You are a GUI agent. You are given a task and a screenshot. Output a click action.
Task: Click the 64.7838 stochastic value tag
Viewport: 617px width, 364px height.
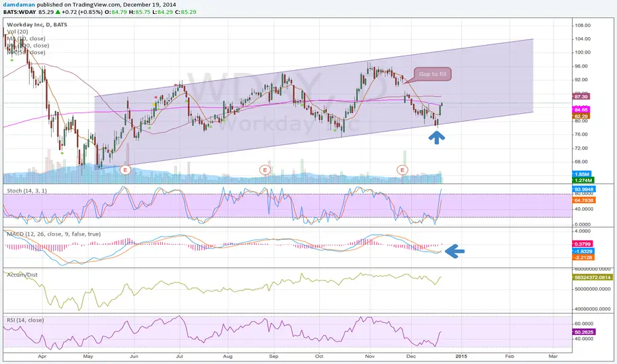[x=584, y=201]
